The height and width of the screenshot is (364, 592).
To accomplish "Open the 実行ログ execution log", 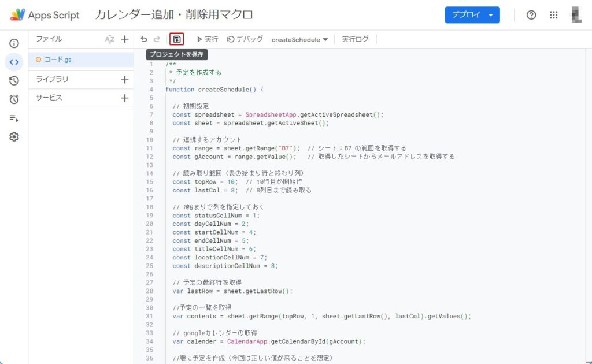I will tap(355, 39).
